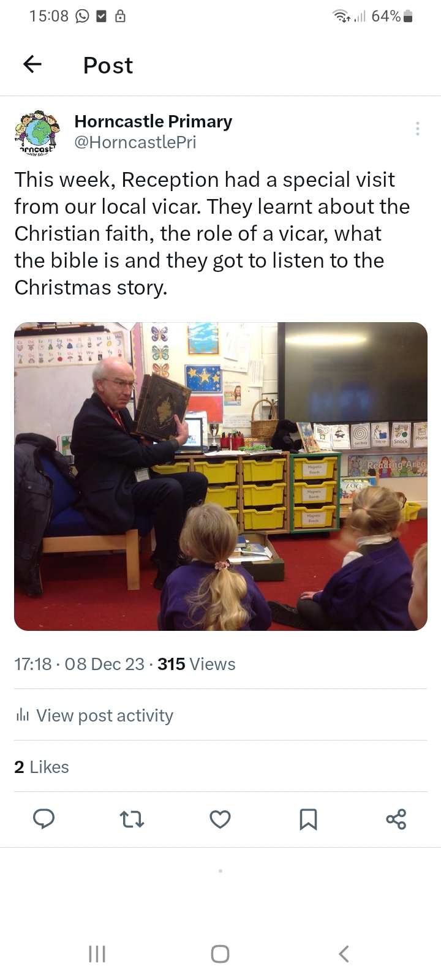Tap the Android recent apps button
441x980 pixels.
pos(97,954)
